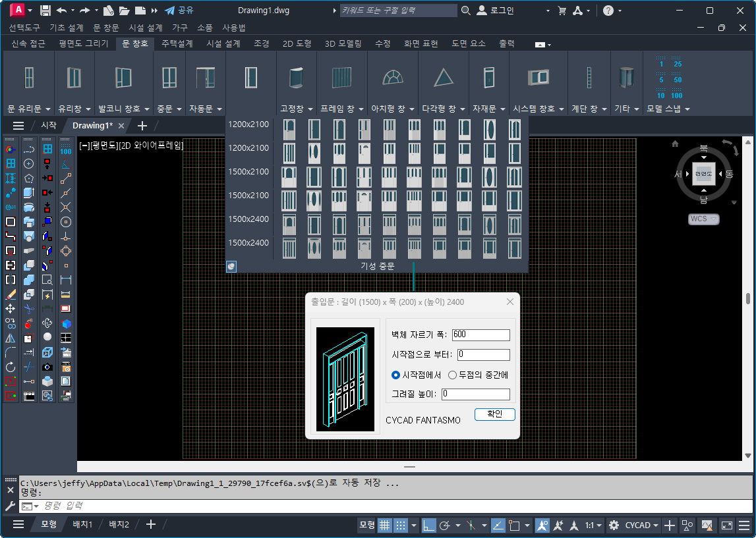Click the 공유 share paper-plane icon
756x538 pixels.
(x=170, y=11)
